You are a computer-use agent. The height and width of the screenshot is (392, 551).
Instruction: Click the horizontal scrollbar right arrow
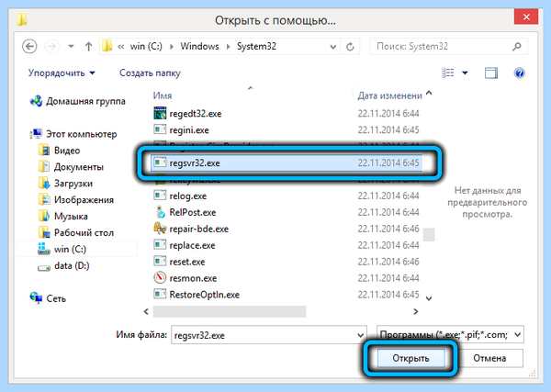tap(416, 311)
